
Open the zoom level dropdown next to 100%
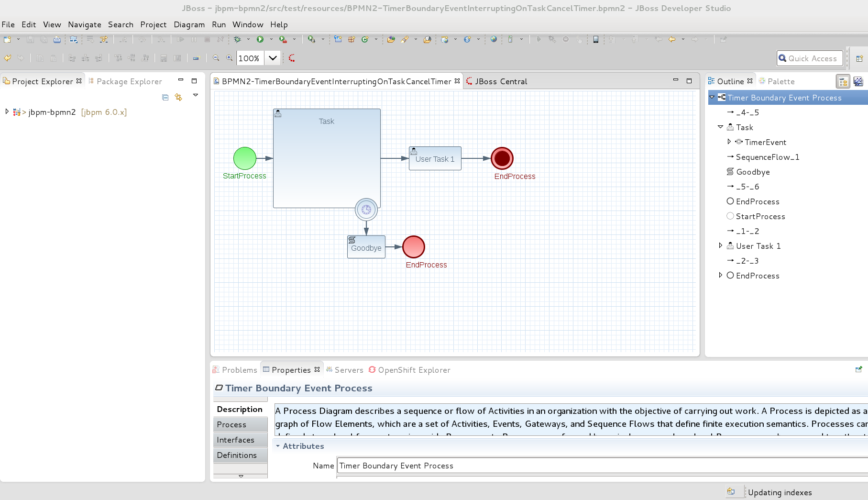point(273,57)
